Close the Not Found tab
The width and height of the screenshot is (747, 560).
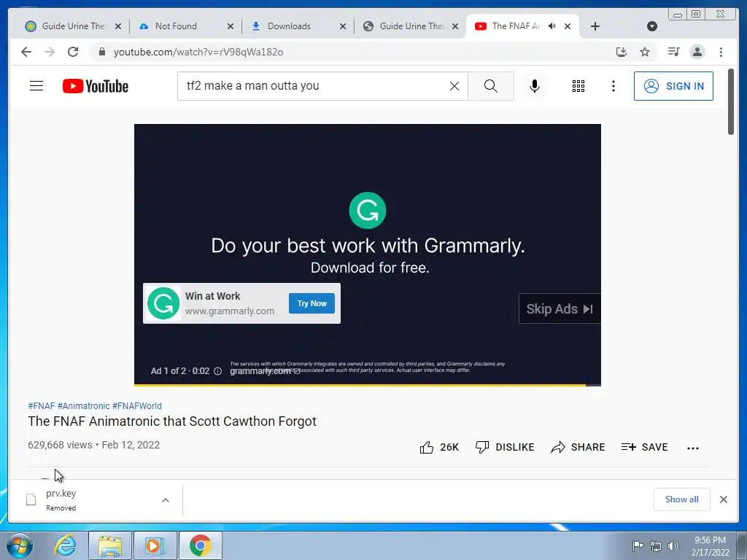point(231,26)
